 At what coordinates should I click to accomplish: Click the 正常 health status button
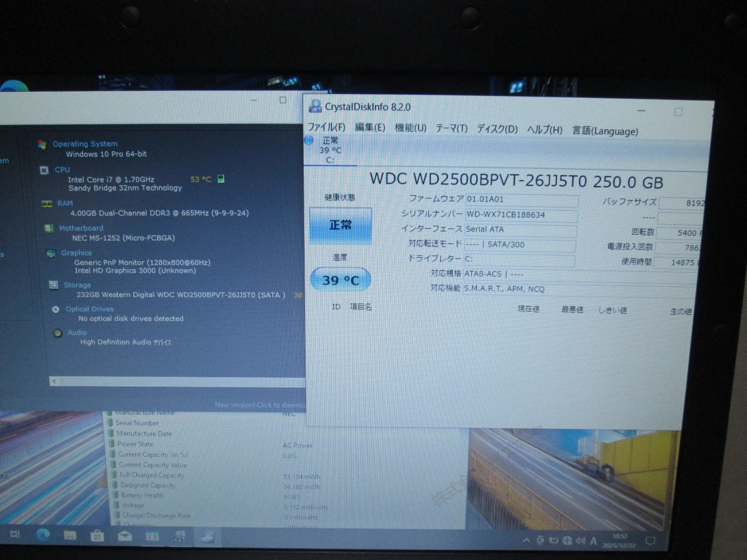(340, 225)
